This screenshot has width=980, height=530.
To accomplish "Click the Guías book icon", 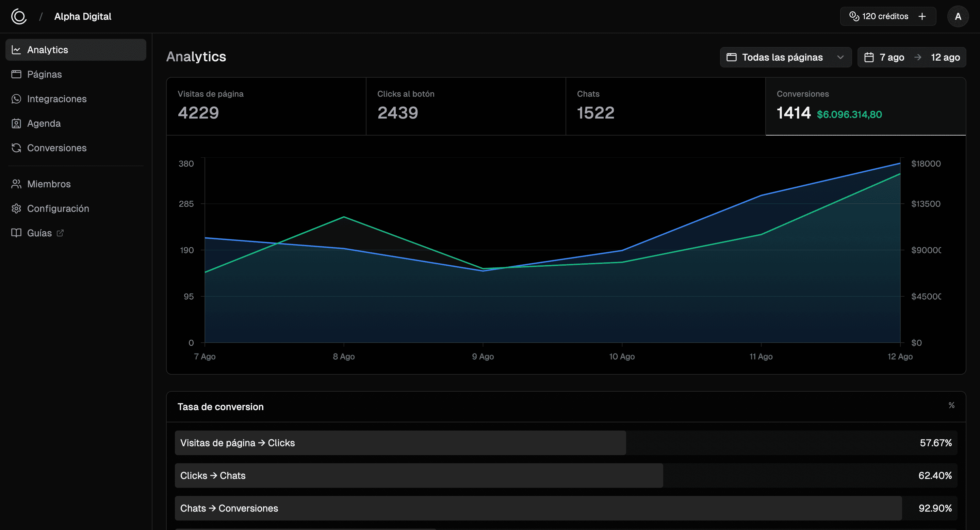I will point(16,233).
